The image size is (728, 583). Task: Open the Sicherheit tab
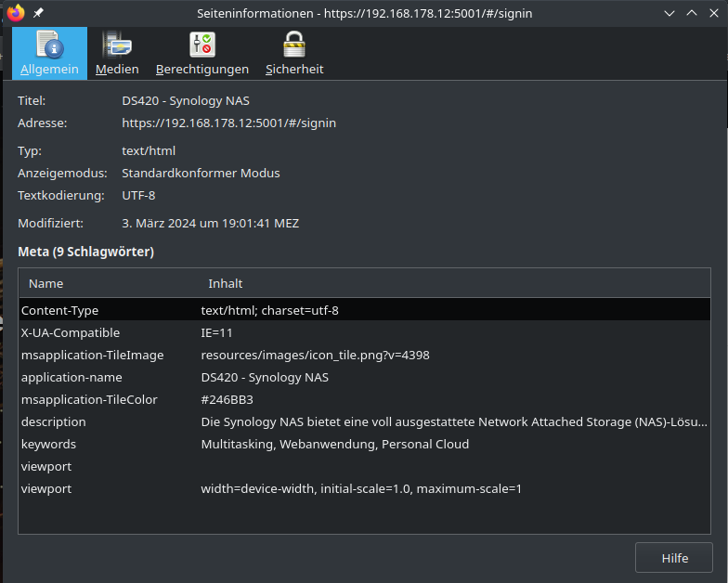tap(294, 54)
